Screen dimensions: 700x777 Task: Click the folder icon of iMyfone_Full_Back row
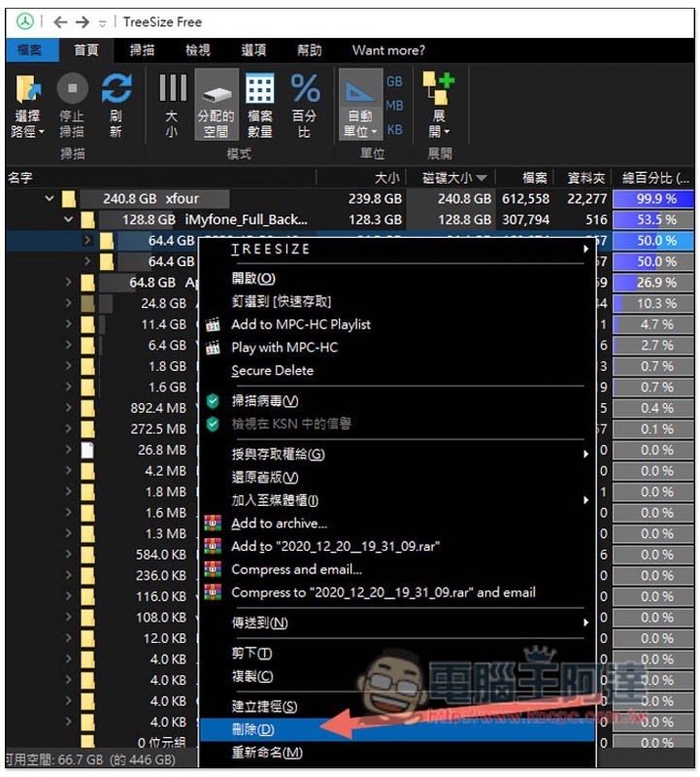point(87,220)
